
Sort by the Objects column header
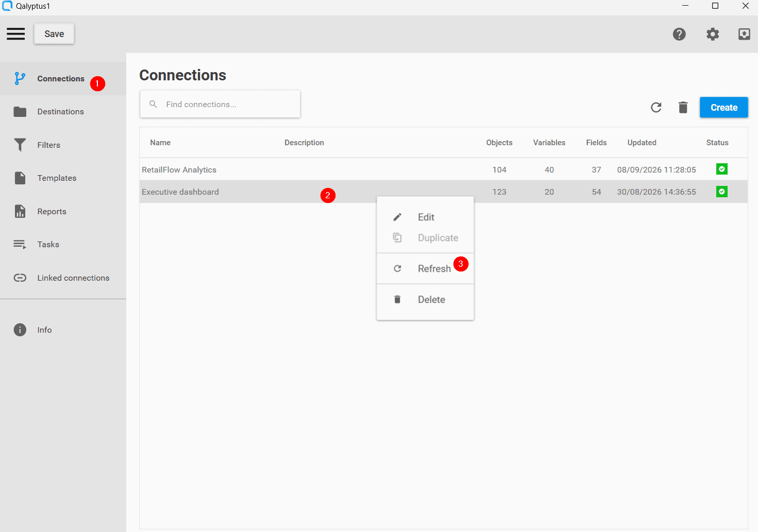[x=499, y=143]
